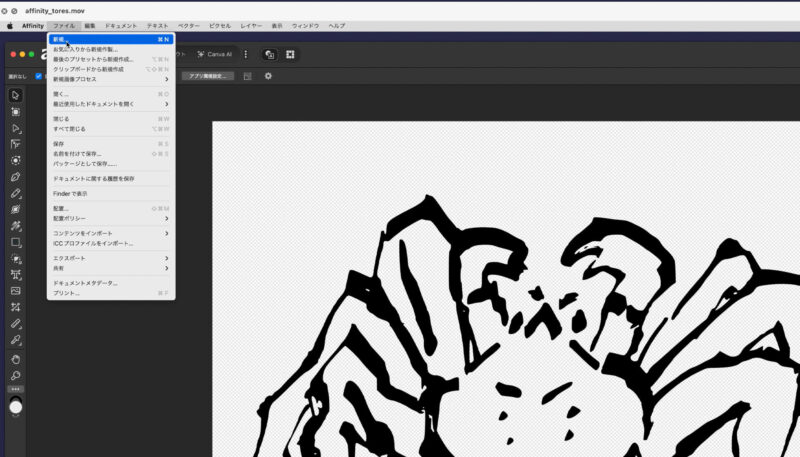Open the ヘルプ menu
Screen dimensions: 800x457
pyautogui.click(x=337, y=26)
